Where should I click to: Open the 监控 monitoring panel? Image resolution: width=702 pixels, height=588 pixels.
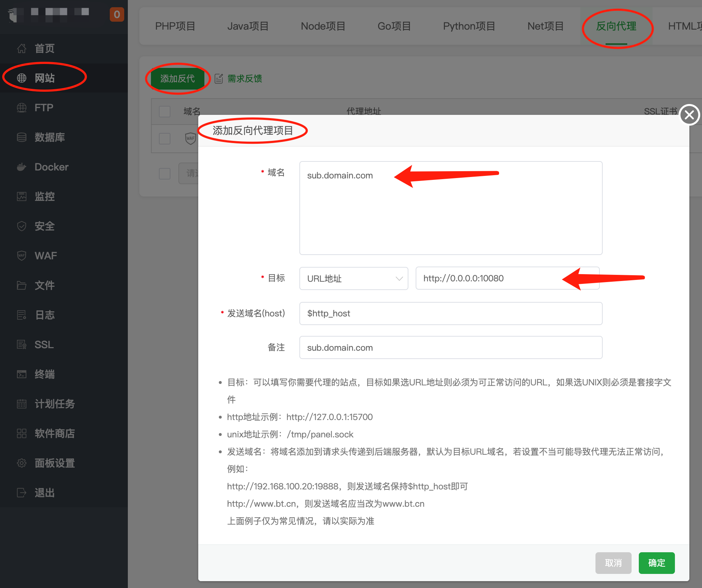(45, 196)
